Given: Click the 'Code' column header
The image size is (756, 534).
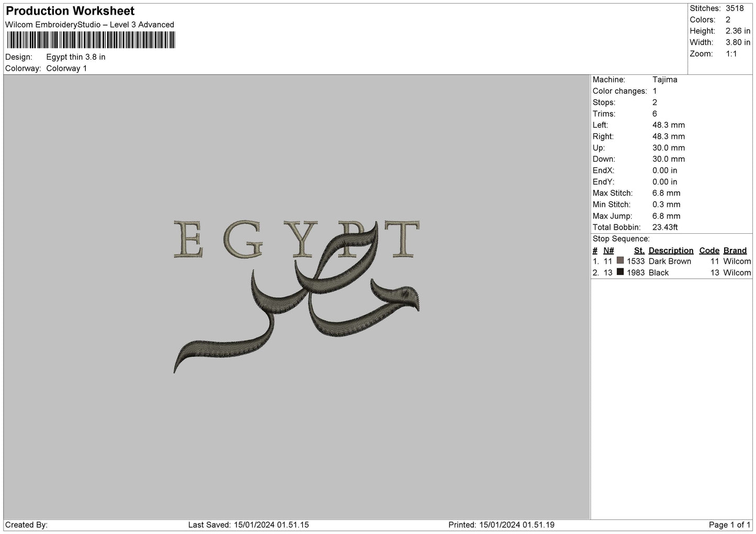Looking at the screenshot, I should coord(709,251).
